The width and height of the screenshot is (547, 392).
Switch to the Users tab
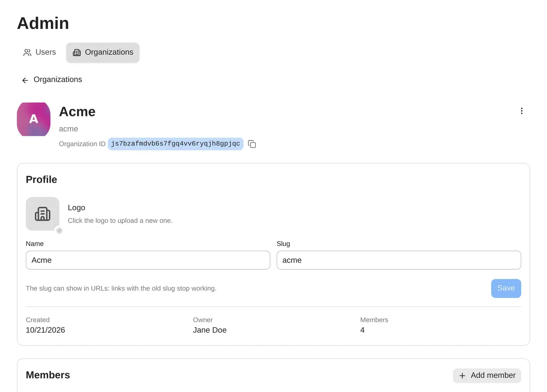click(x=39, y=52)
